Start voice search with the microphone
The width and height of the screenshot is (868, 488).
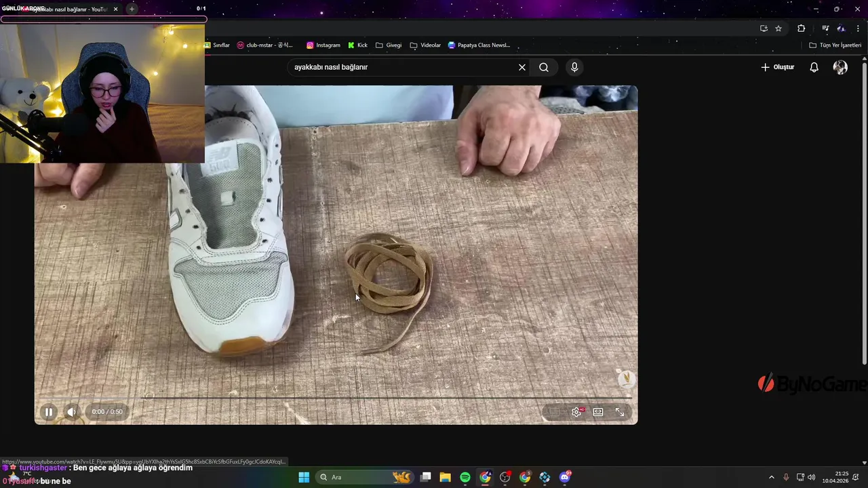pos(574,67)
